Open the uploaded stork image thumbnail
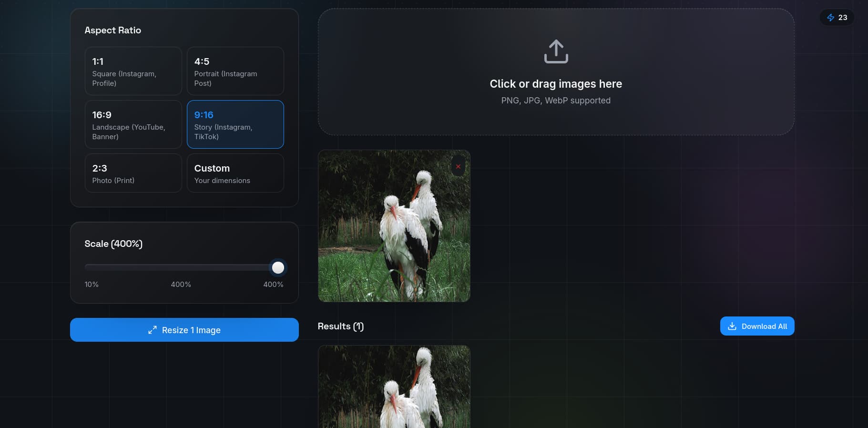This screenshot has height=428, width=868. coord(394,226)
